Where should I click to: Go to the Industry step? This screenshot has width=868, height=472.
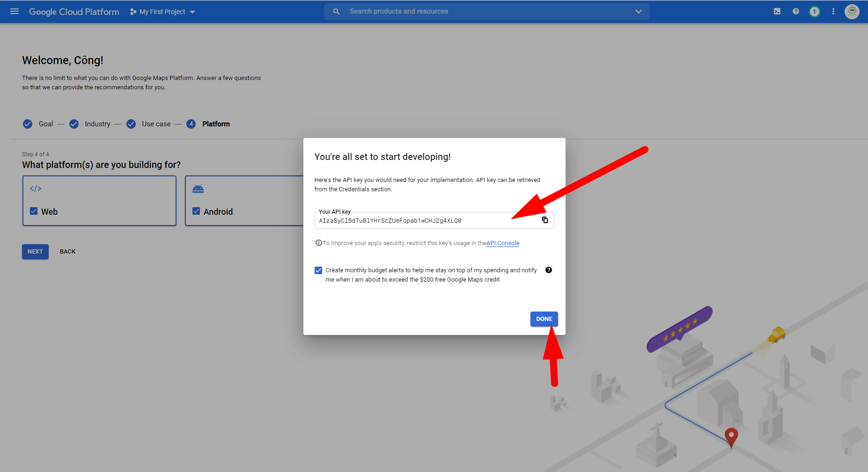(x=97, y=124)
